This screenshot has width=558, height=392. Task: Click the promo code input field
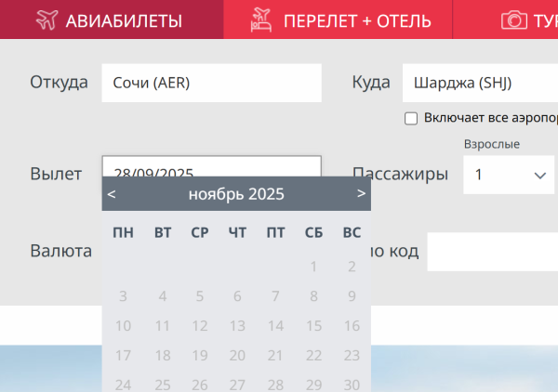(492, 252)
